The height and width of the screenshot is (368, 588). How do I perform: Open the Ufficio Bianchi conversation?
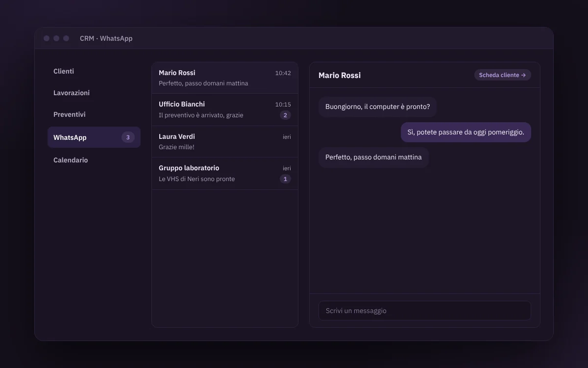225,110
